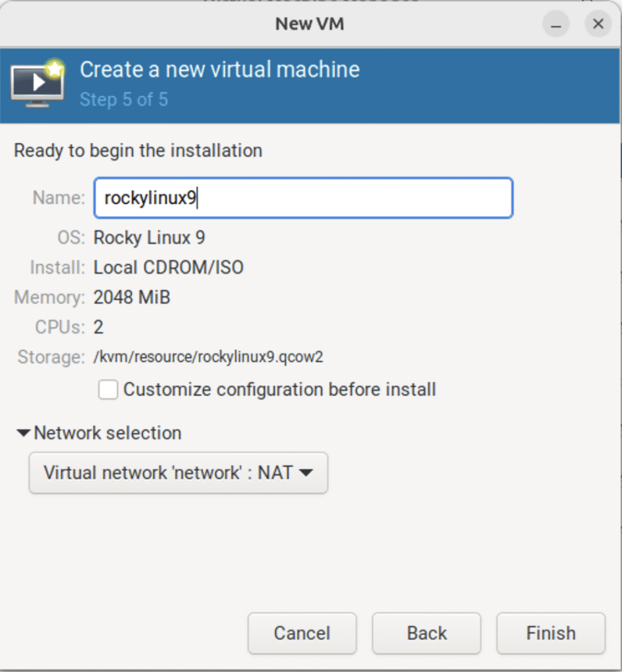Image resolution: width=622 pixels, height=672 pixels.
Task: Cancel the new VM creation
Action: [x=302, y=633]
